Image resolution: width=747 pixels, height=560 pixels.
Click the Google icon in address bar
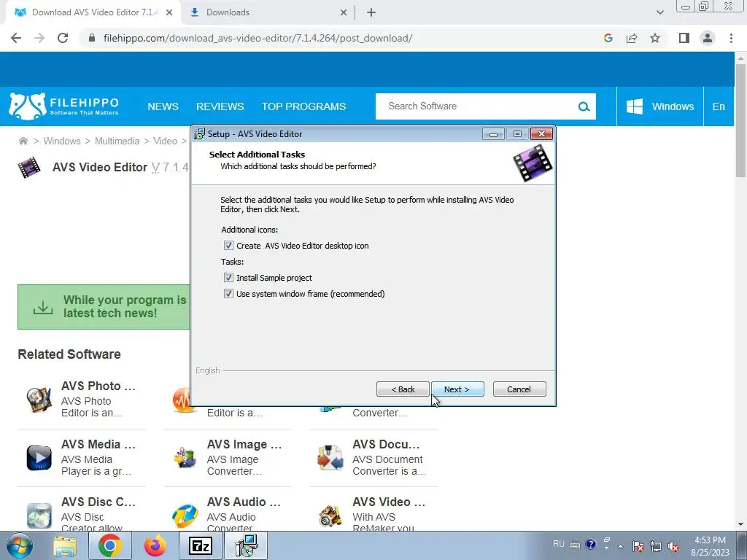tap(608, 38)
